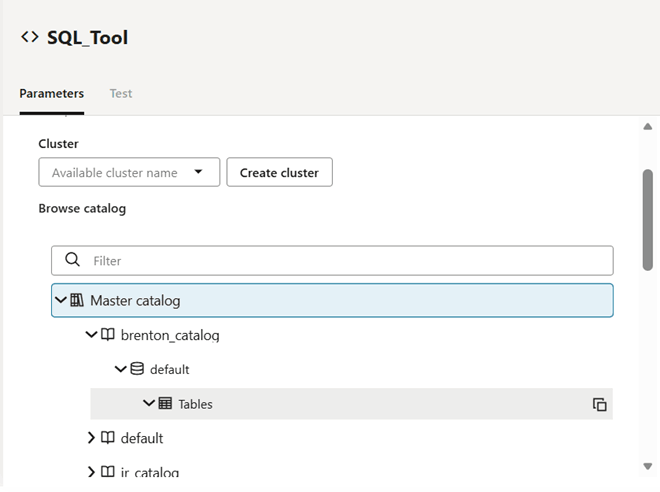Click the copy icon on Tables row
The image size is (660, 492).
599,404
